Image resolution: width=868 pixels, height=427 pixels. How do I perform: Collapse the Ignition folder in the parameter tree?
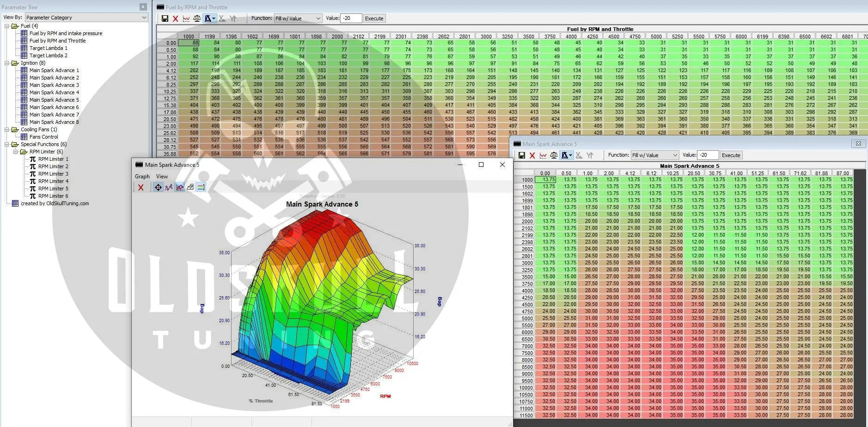[x=7, y=63]
